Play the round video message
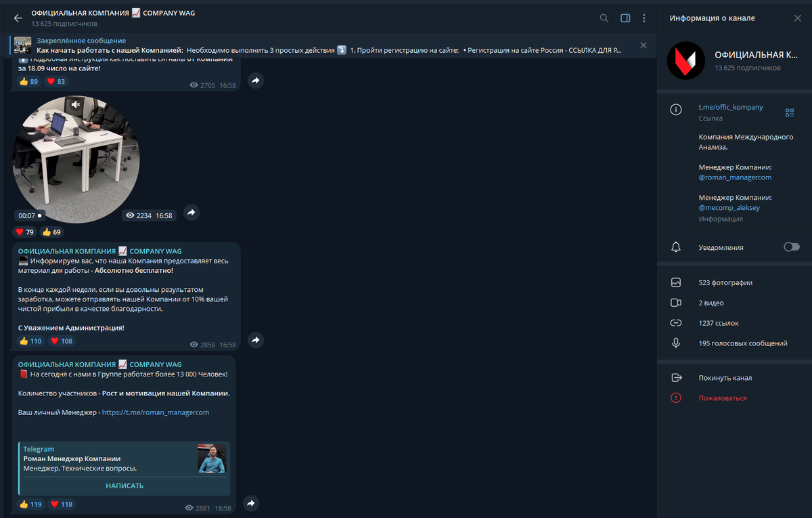Viewport: 812px width, 518px height. pos(76,160)
